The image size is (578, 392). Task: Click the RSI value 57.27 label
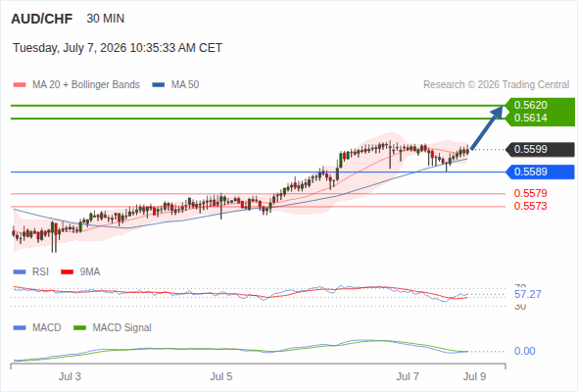(x=527, y=294)
